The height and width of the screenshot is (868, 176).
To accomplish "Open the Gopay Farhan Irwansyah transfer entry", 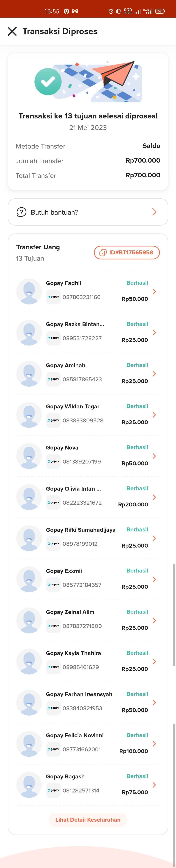I will click(x=88, y=703).
